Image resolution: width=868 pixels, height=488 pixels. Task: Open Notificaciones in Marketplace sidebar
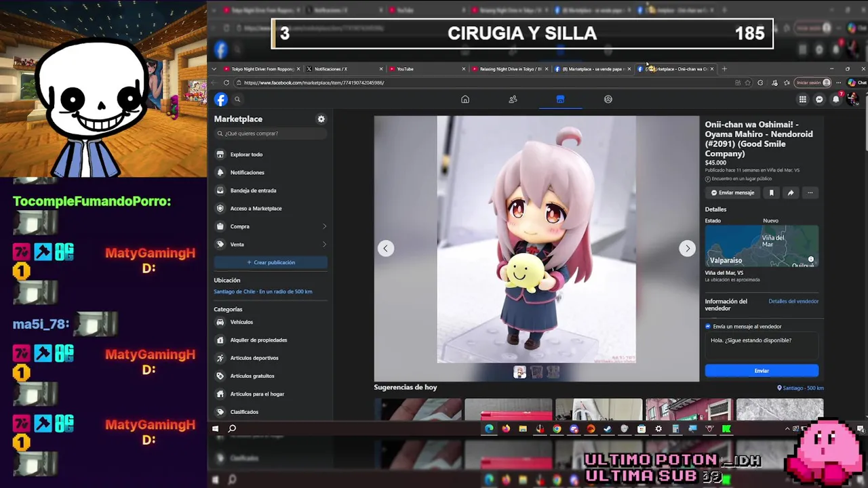pyautogui.click(x=271, y=172)
